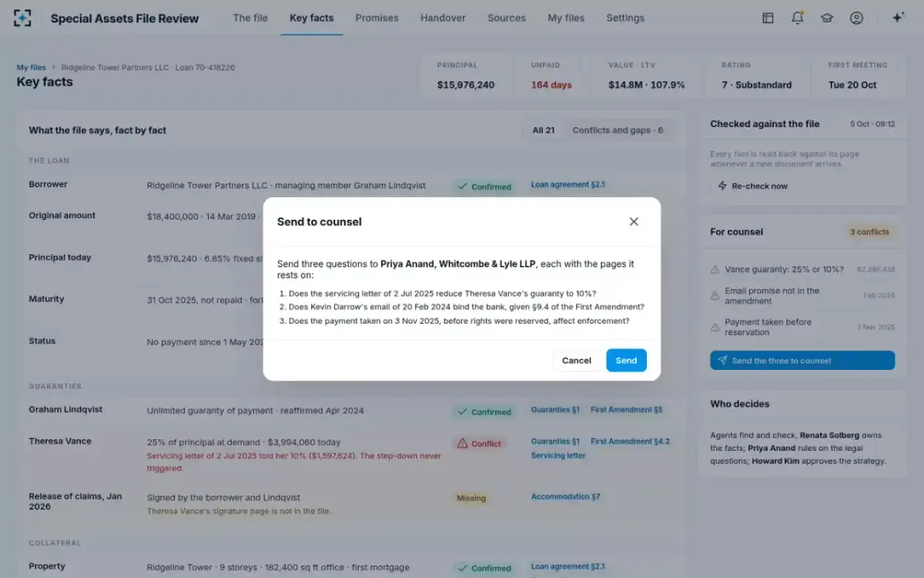
Task: Open Loan agreement §2.1 link in Borrower row
Action: (x=568, y=185)
